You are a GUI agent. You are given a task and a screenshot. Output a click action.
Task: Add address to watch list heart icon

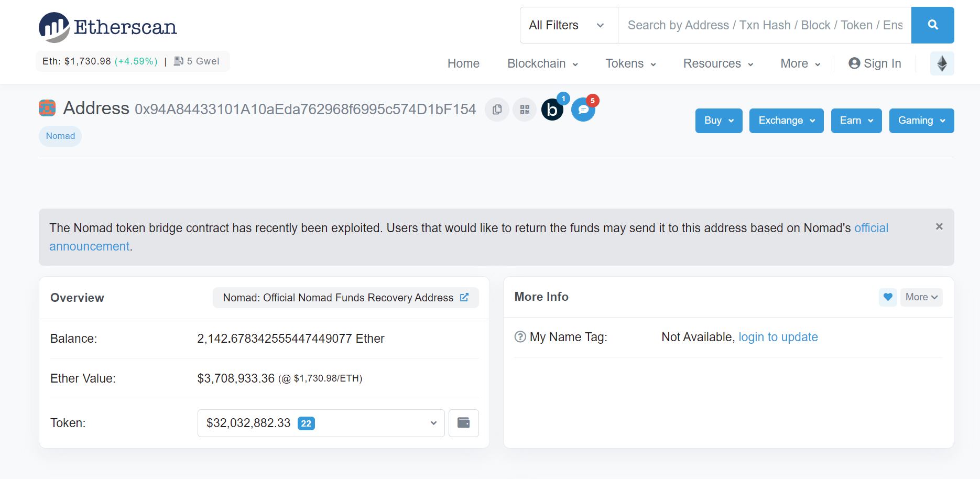click(888, 297)
